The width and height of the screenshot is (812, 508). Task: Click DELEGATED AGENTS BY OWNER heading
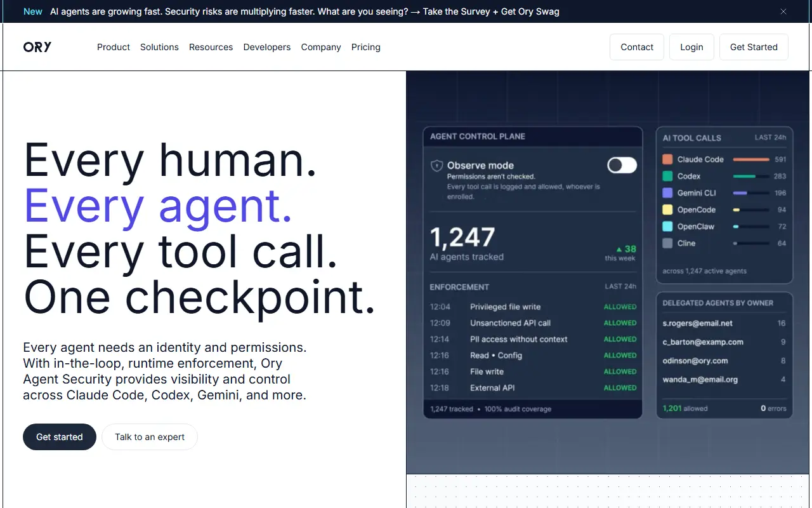tap(718, 303)
